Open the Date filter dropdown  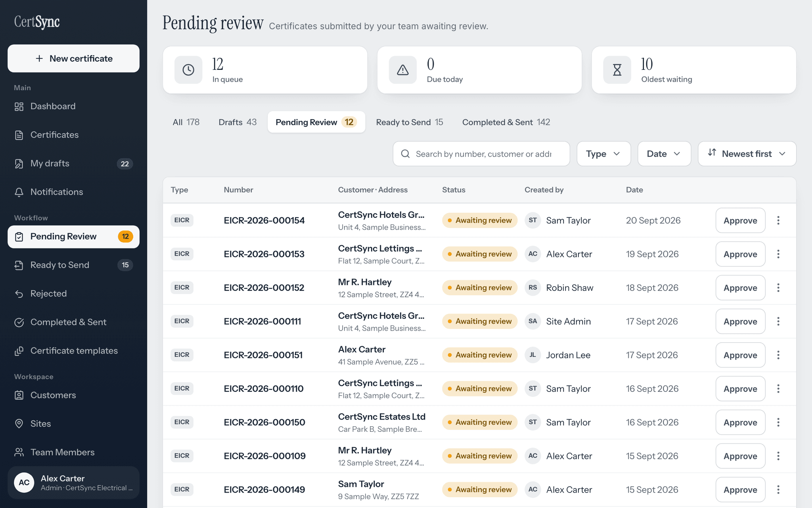(664, 154)
